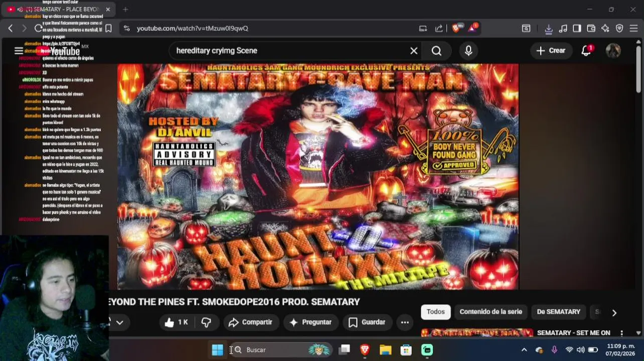Toggle the browser sidebar panel icon

tap(577, 29)
